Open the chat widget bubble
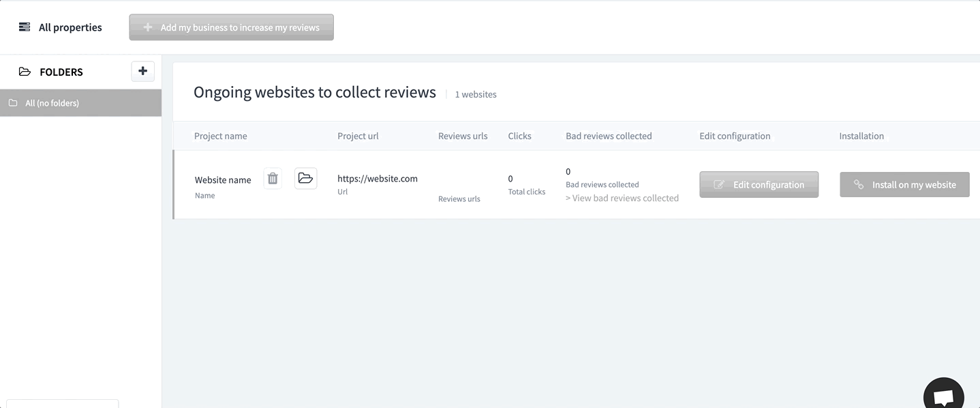The image size is (980, 408). click(943, 396)
